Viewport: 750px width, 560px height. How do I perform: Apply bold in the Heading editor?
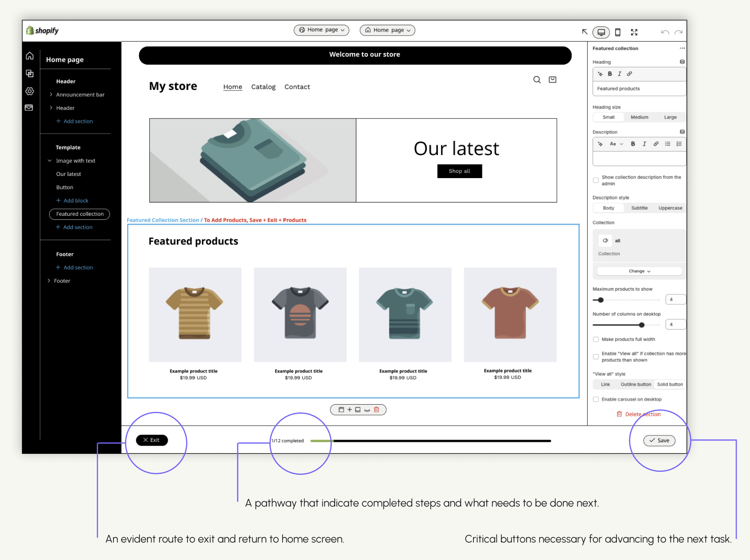pos(610,74)
